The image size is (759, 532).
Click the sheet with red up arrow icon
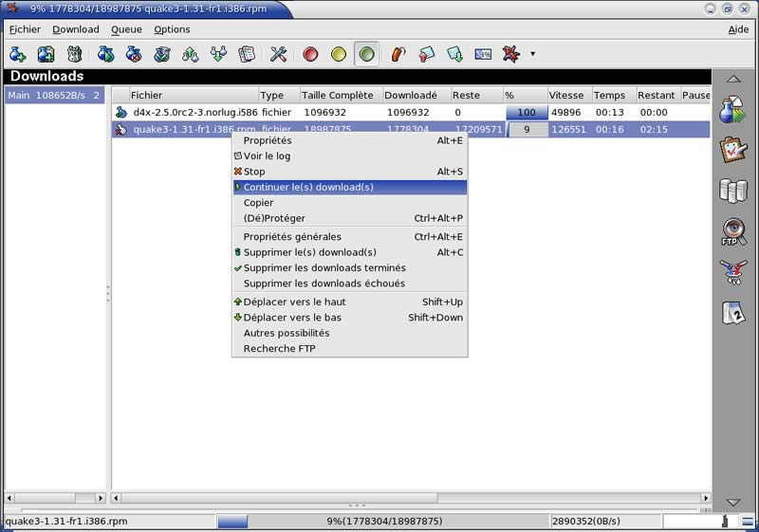click(426, 54)
